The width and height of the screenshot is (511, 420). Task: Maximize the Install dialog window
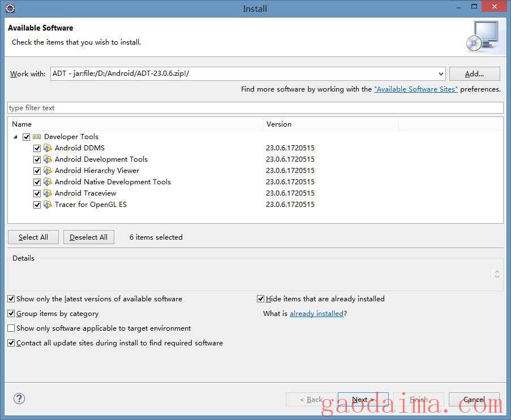[474, 7]
